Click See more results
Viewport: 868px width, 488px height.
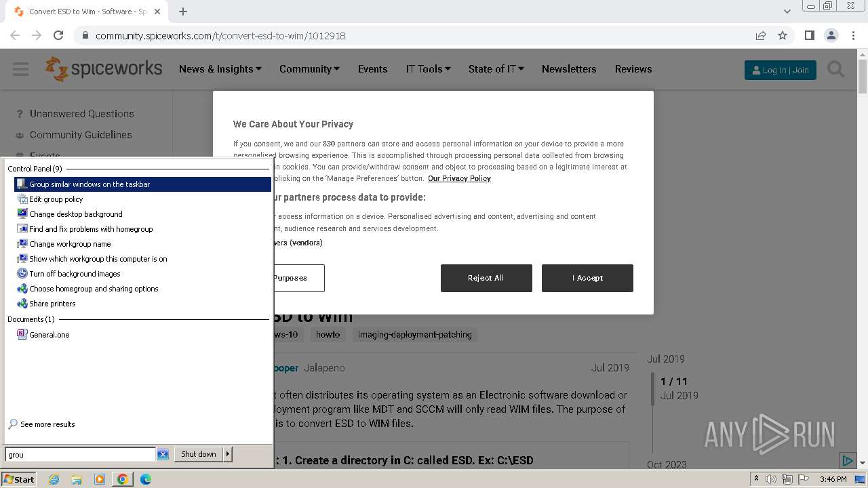click(x=41, y=424)
